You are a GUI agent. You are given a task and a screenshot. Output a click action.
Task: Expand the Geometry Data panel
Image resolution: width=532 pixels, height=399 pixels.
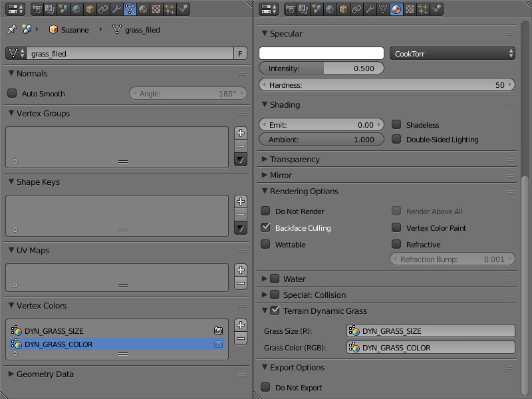(x=45, y=374)
